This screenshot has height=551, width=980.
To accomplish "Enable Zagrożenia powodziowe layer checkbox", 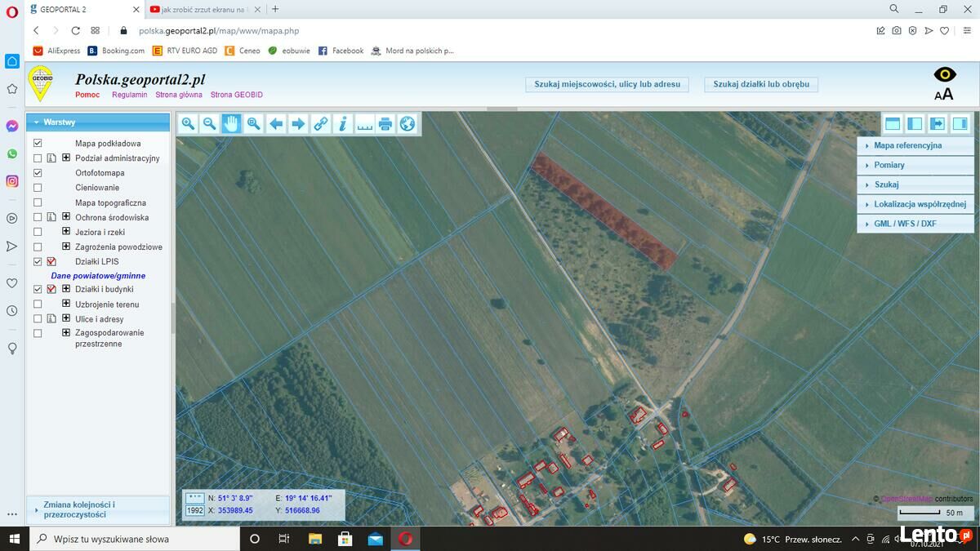I will [x=38, y=247].
